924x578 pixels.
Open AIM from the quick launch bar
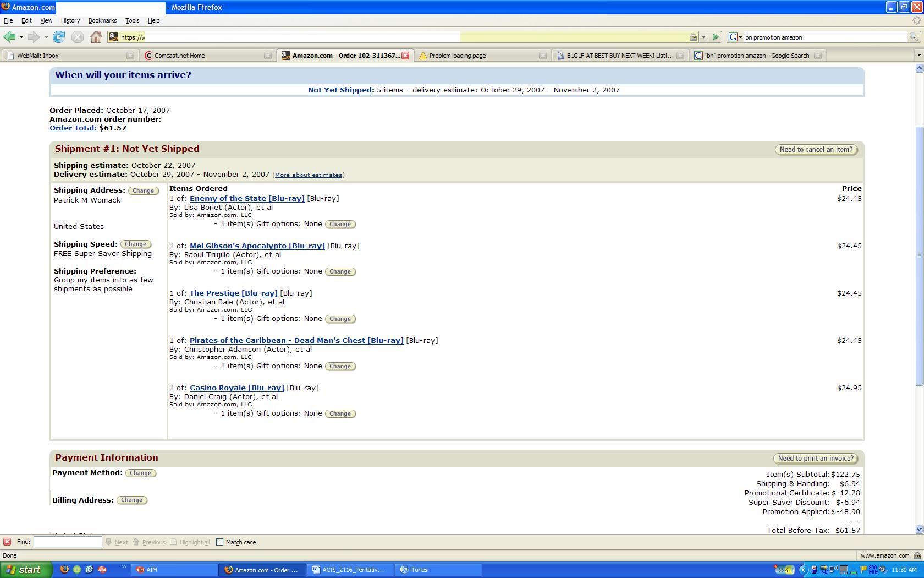coord(102,570)
